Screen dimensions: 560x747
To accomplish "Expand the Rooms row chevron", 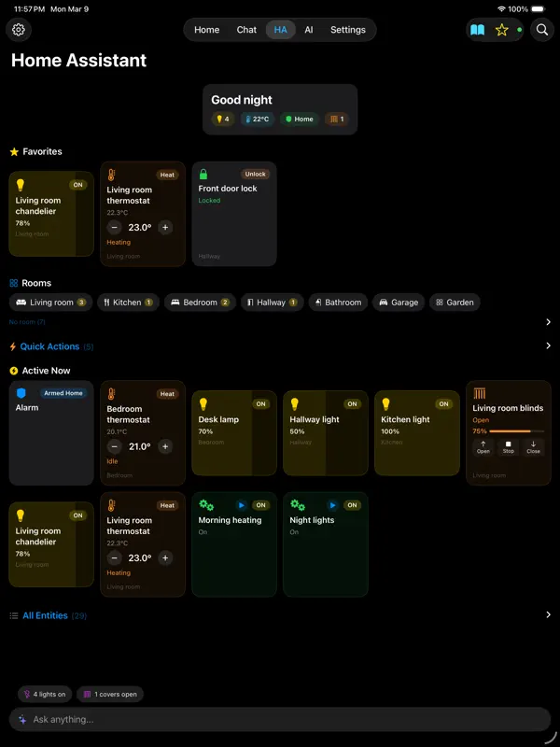I will (x=548, y=322).
